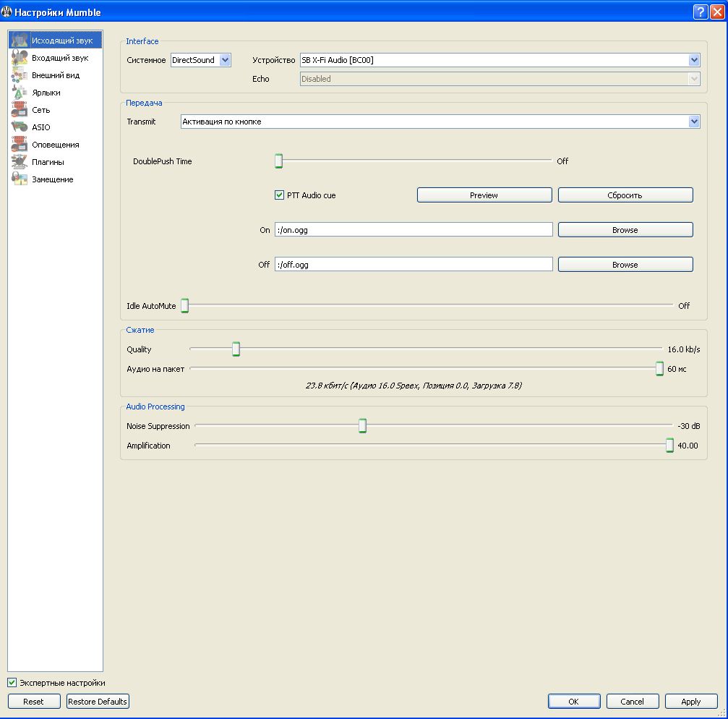Click the Restore Defaults button
This screenshot has width=728, height=719.
click(x=98, y=702)
